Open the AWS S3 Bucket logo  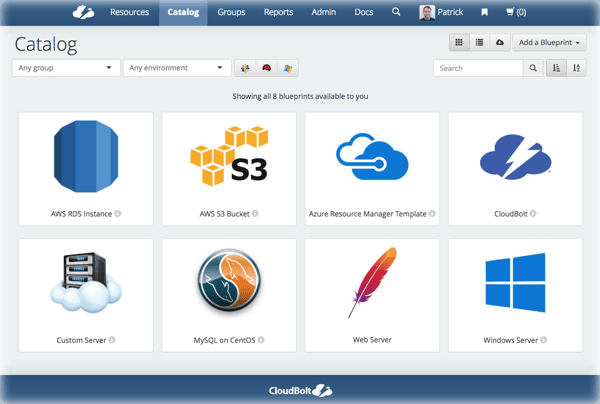coord(229,156)
